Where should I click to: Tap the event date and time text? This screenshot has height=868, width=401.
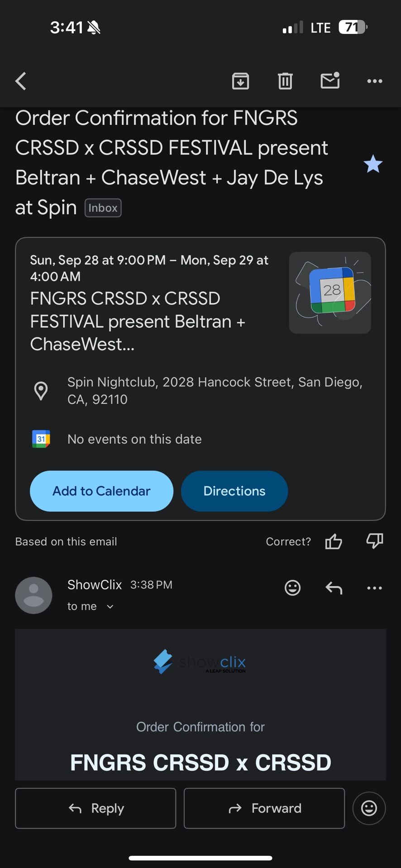pos(149,268)
